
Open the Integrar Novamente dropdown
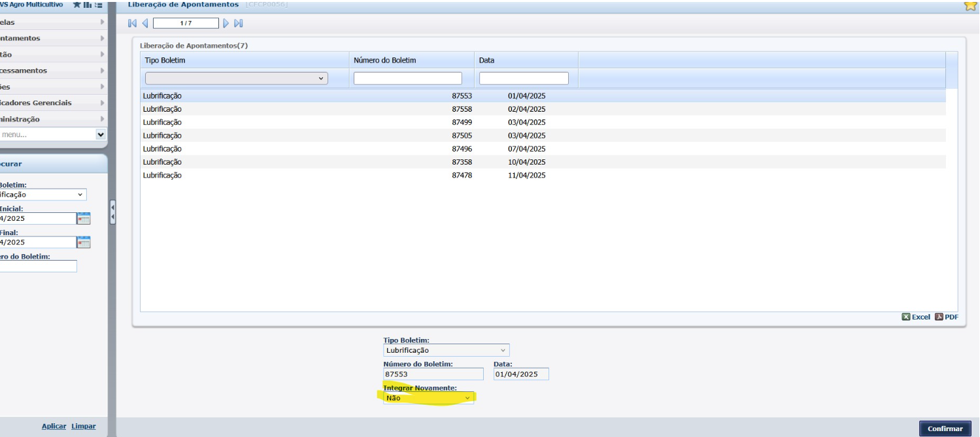(429, 398)
